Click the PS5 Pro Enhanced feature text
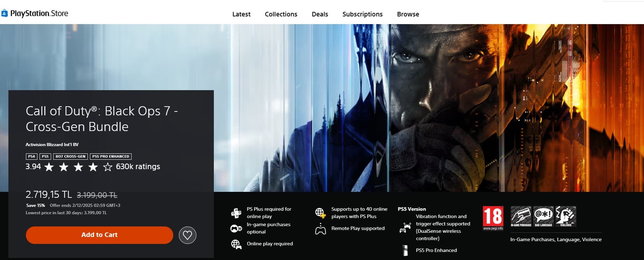 436,251
